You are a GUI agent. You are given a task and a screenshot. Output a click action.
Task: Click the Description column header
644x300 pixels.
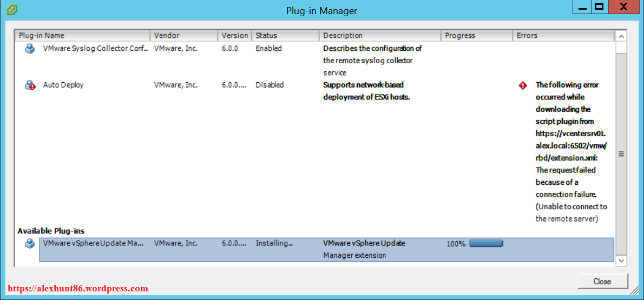tap(379, 36)
